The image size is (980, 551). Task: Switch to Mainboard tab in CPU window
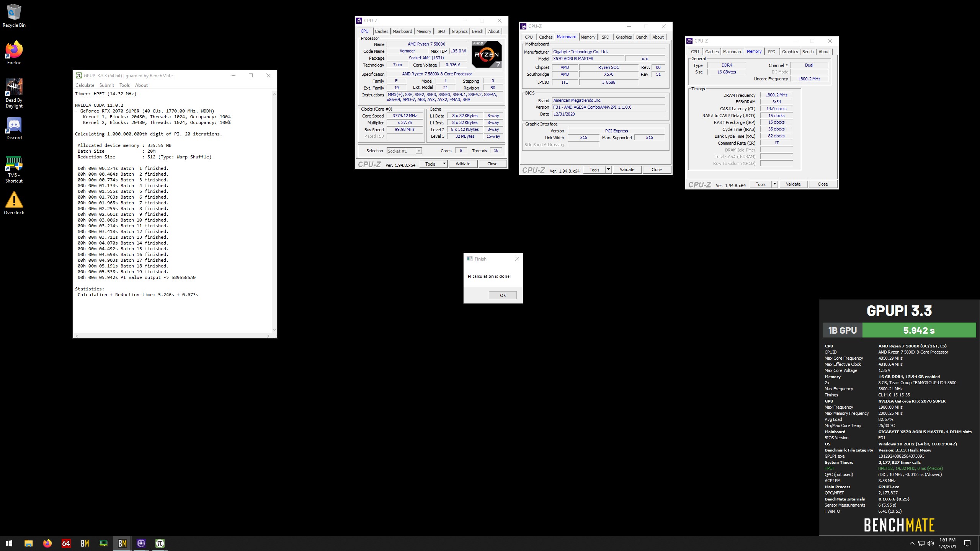coord(402,31)
